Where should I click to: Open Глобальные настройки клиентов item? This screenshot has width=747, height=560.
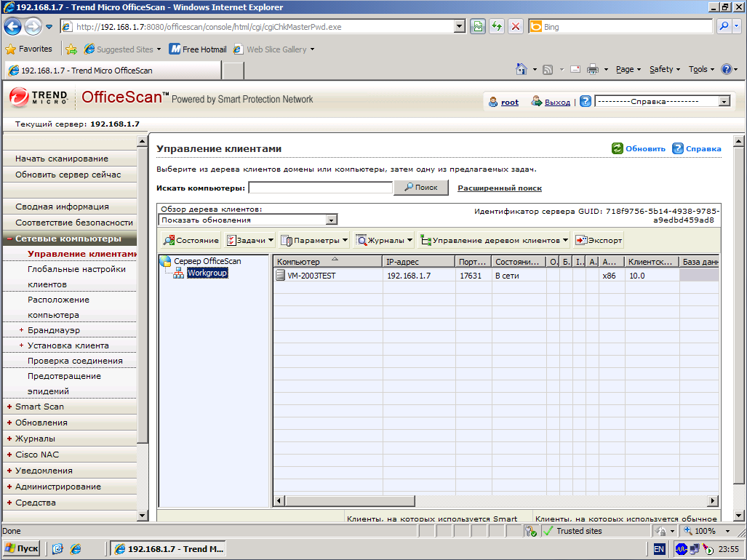tap(76, 276)
